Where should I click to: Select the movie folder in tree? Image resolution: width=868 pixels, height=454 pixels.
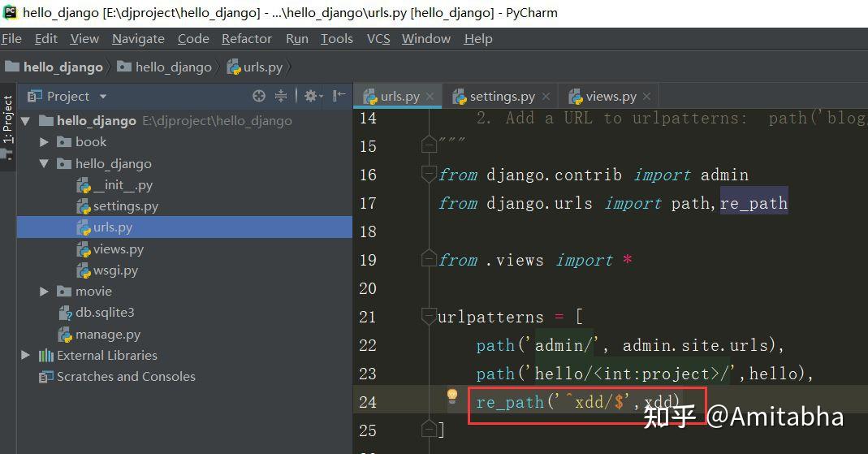click(93, 292)
